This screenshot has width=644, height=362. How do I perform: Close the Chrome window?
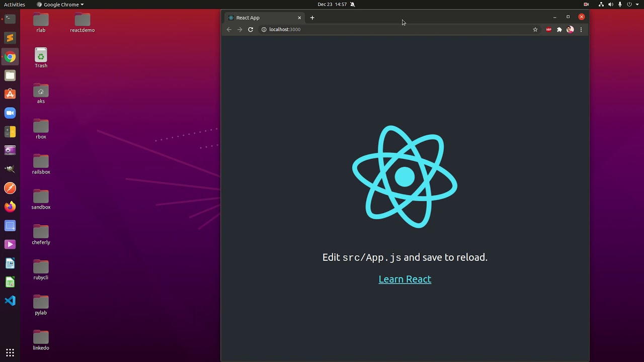click(x=582, y=17)
